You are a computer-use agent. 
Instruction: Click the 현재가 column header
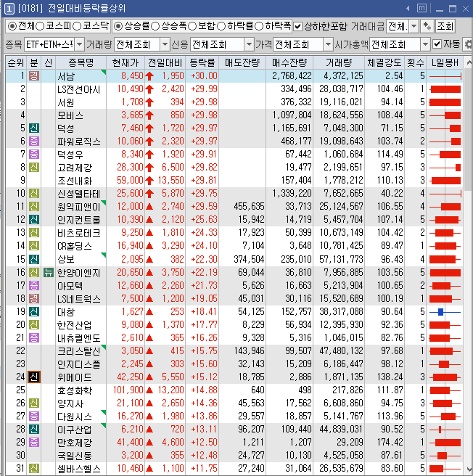[126, 62]
